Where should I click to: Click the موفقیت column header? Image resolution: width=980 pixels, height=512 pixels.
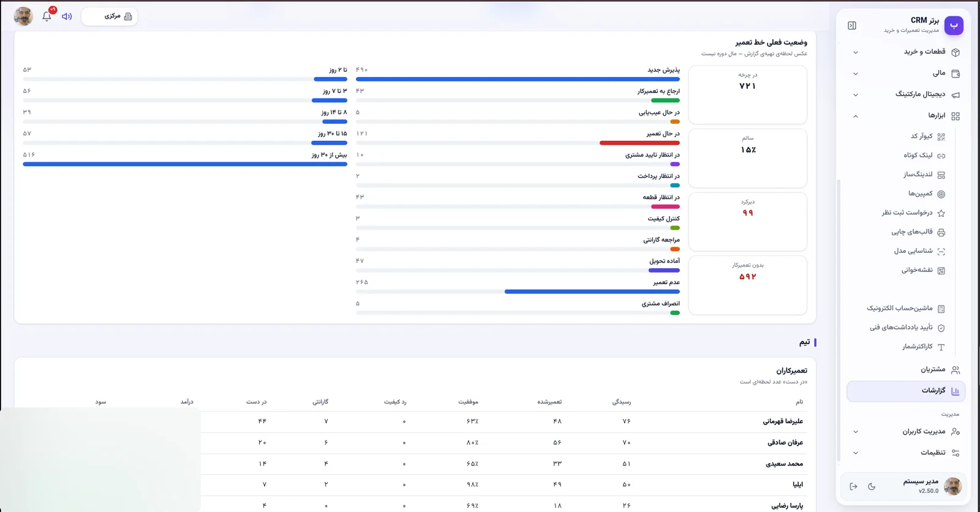pyautogui.click(x=469, y=402)
